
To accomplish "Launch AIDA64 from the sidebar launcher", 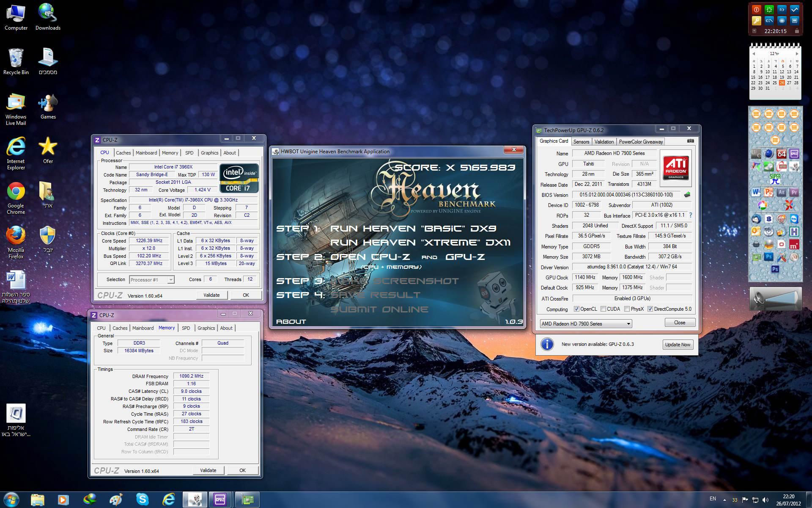I will (x=782, y=154).
